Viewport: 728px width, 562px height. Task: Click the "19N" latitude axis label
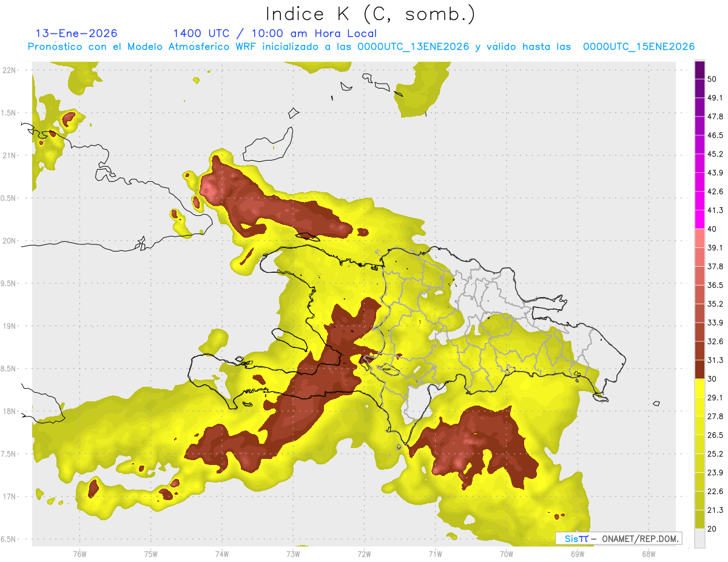tap(9, 326)
